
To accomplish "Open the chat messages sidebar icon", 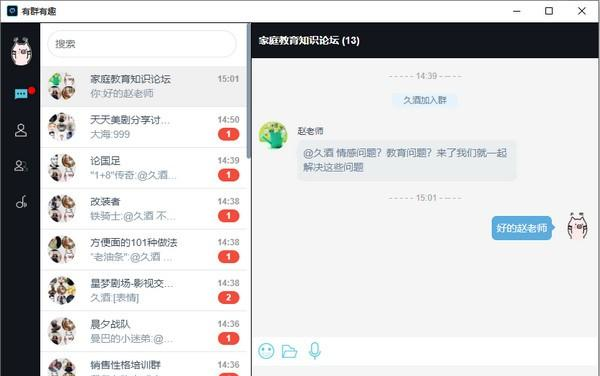I will (21, 93).
